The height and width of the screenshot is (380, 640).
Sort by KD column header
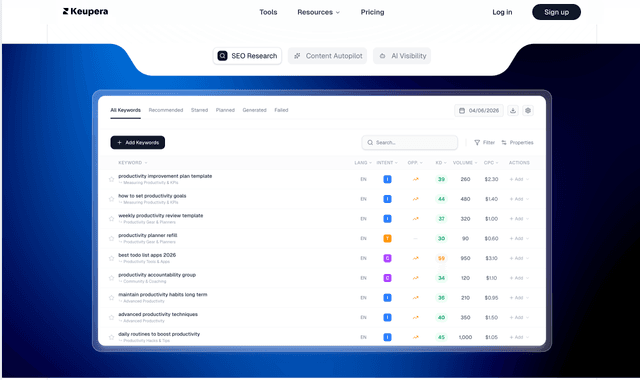coord(441,163)
